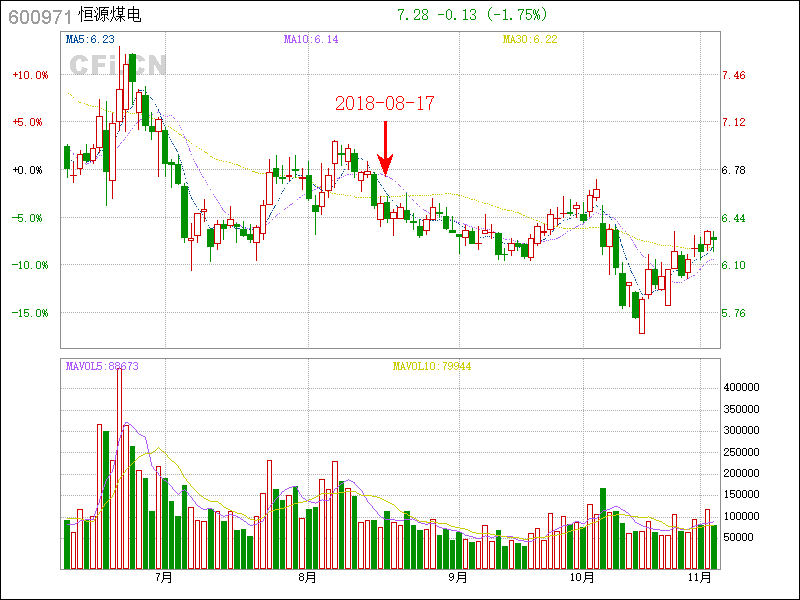The width and height of the screenshot is (800, 600).
Task: Select the 2018-08-17 date annotation
Action: [x=385, y=103]
